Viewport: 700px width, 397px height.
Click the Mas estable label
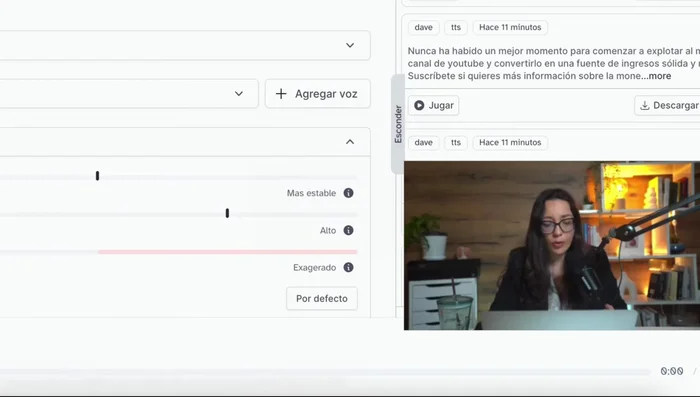pyautogui.click(x=311, y=193)
